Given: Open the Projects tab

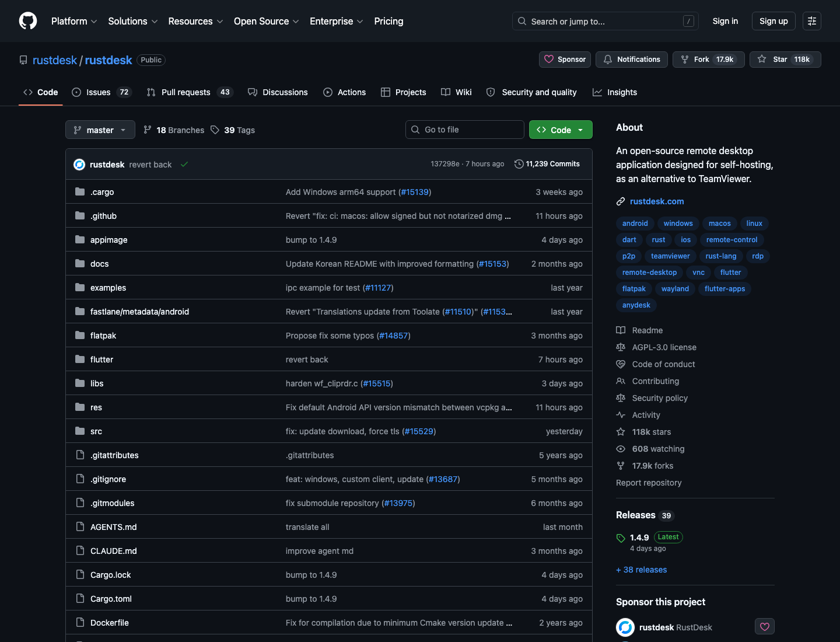Looking at the screenshot, I should (404, 92).
